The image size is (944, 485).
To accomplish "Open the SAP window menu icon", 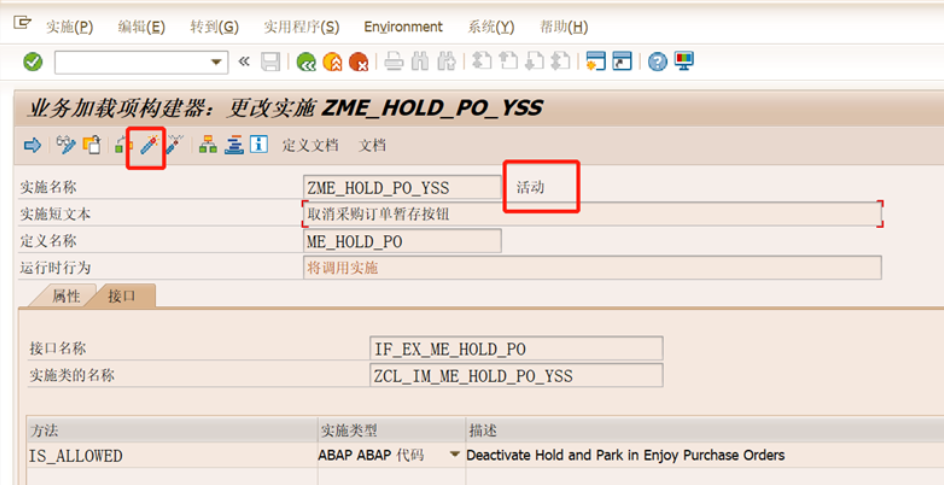I will click(x=22, y=23).
